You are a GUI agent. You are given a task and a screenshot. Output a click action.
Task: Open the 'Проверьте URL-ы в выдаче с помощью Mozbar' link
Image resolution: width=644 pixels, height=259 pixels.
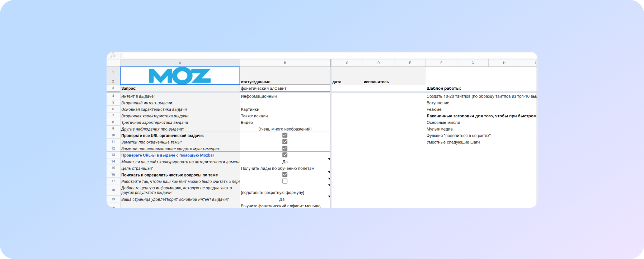coord(168,155)
